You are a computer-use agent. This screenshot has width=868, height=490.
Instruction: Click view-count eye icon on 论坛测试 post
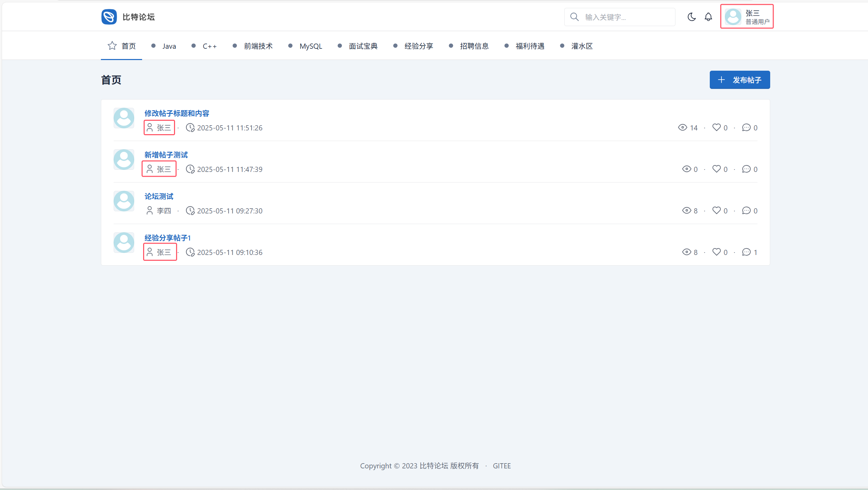pyautogui.click(x=686, y=210)
